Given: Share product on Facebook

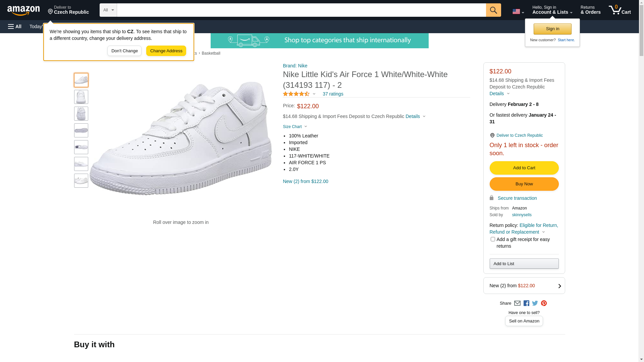Looking at the screenshot, I should pos(526,303).
